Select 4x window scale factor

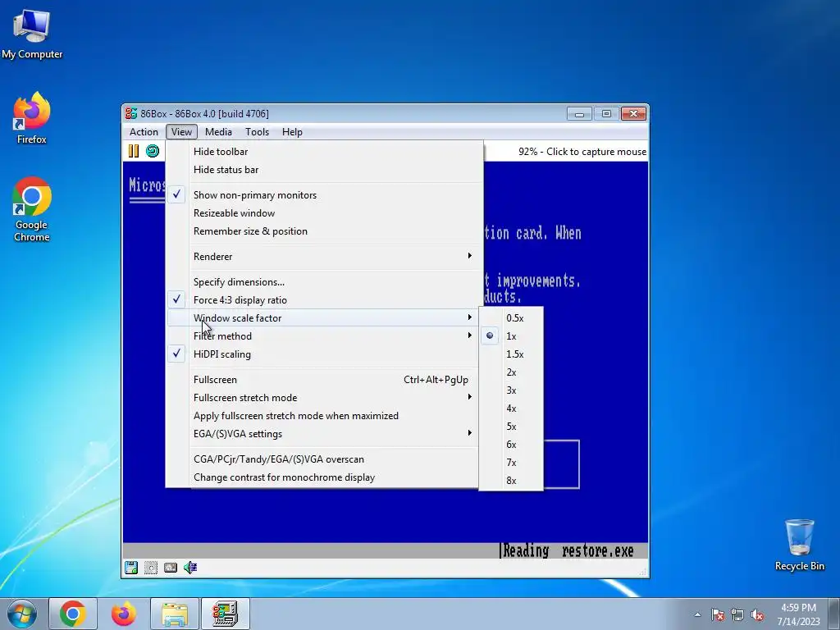pyautogui.click(x=511, y=409)
